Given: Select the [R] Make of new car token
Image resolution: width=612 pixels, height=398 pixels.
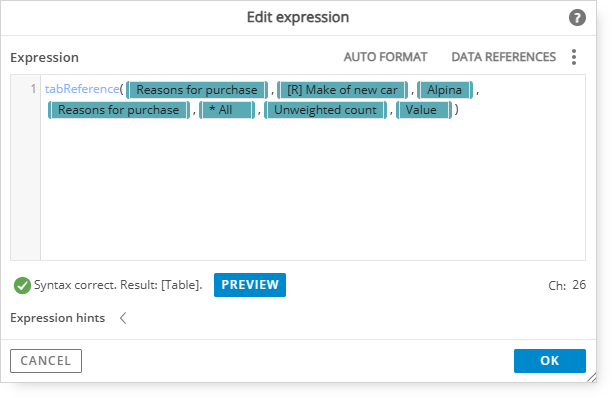Looking at the screenshot, I should pyautogui.click(x=342, y=90).
